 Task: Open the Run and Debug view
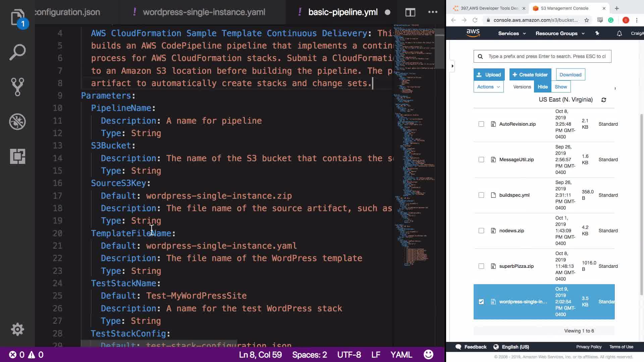point(17,122)
